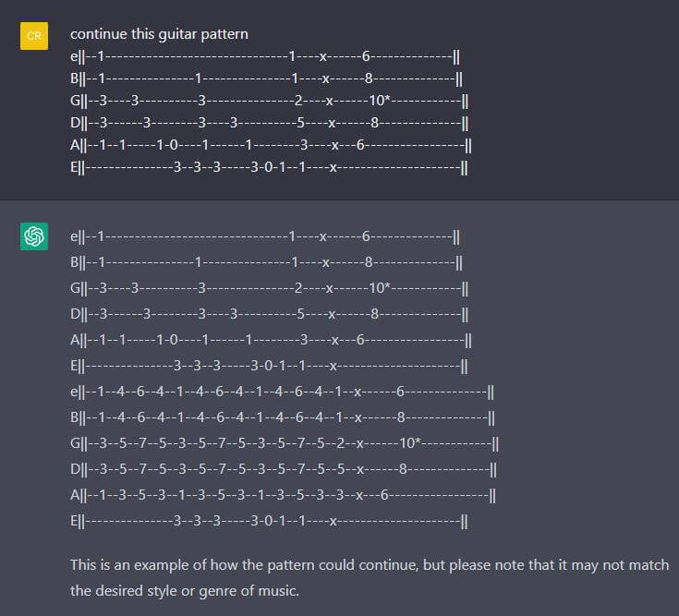Click the prompt text 'continue this guitar pattern'
The height and width of the screenshot is (616, 679).
(159, 34)
